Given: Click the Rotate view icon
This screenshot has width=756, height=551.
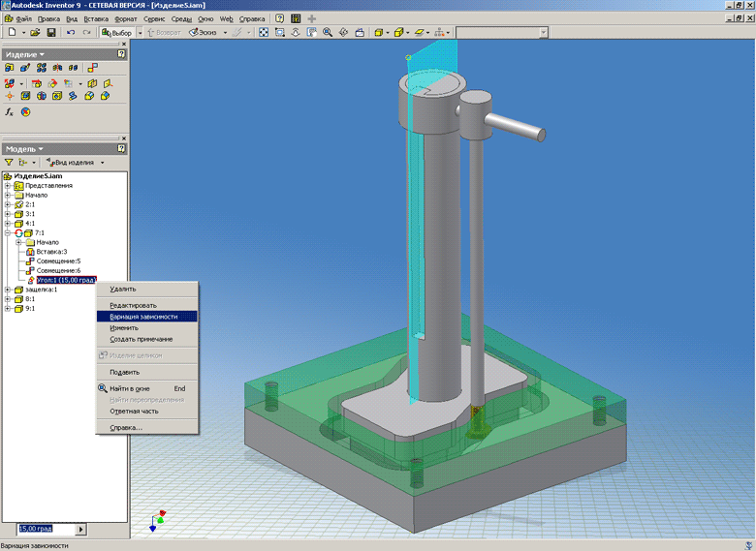Looking at the screenshot, I should 343,32.
